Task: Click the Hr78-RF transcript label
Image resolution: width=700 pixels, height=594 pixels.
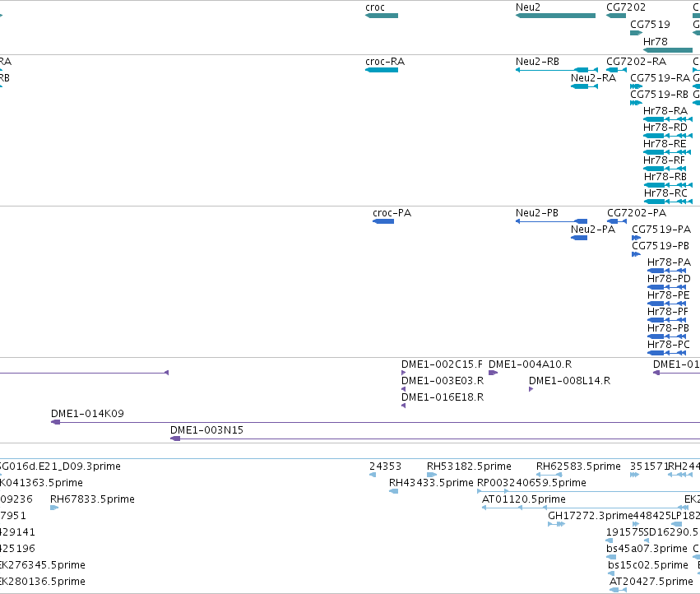Action: coord(664,160)
